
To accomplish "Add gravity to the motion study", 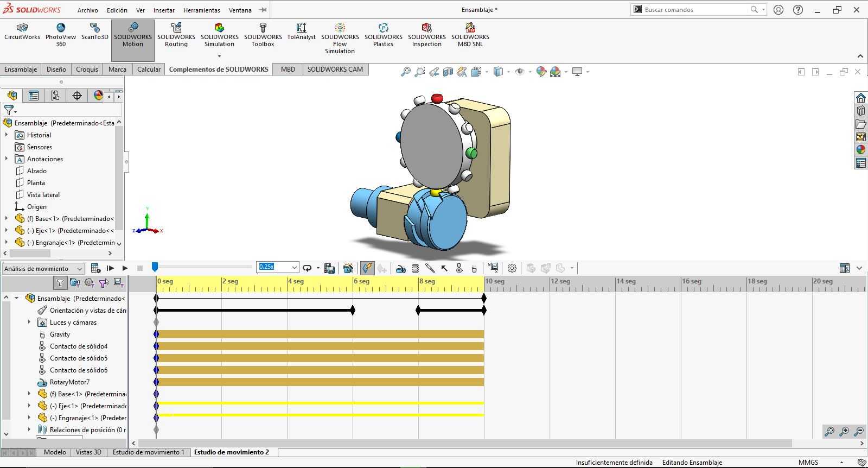I will pos(474,268).
